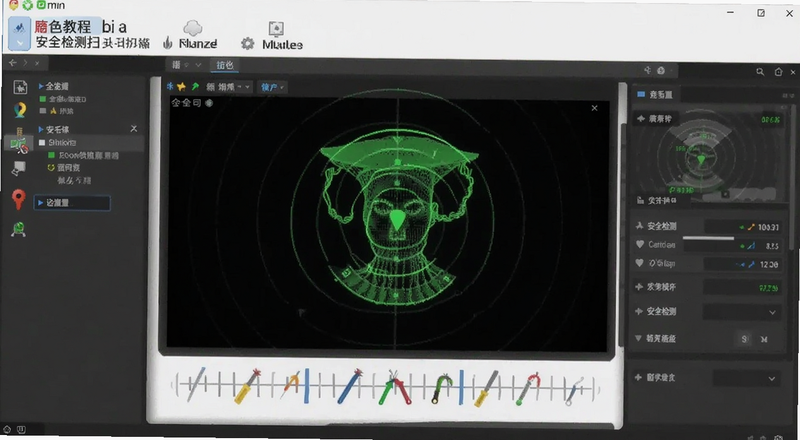
Task: Select the green and red pliers tool
Action: coord(395,388)
